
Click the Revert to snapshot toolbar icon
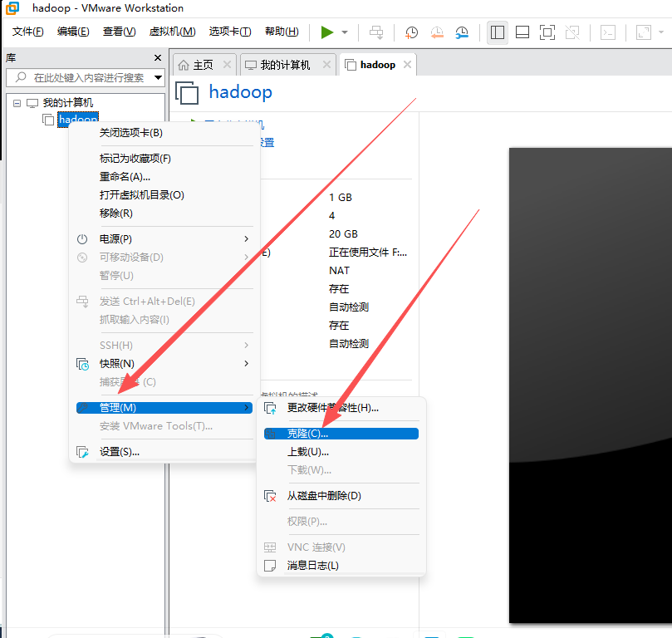(x=437, y=32)
